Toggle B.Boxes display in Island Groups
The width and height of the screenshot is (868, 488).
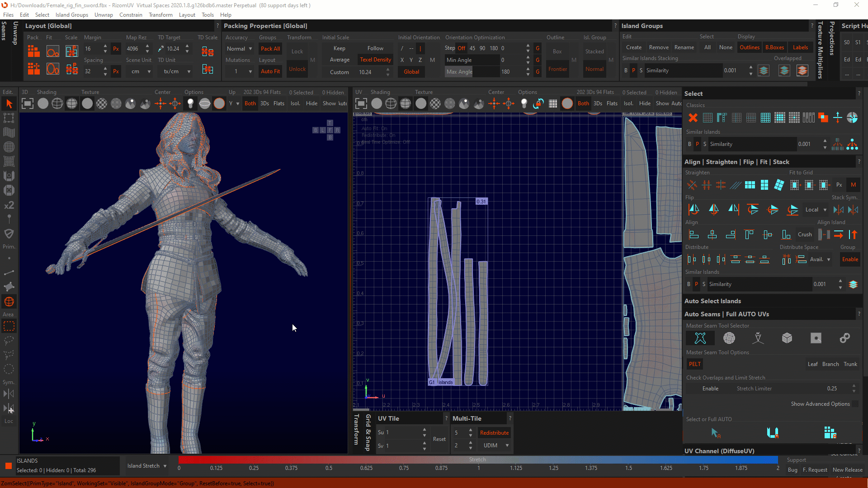774,47
